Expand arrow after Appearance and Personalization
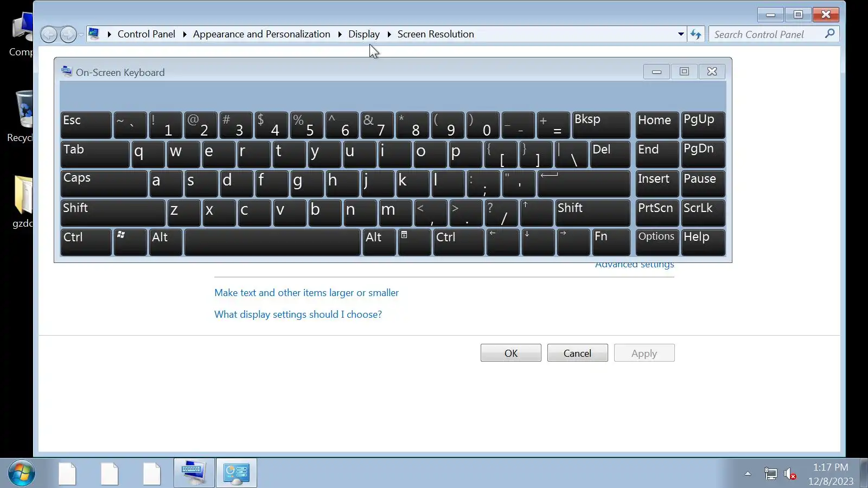This screenshot has height=488, width=868. (x=340, y=34)
